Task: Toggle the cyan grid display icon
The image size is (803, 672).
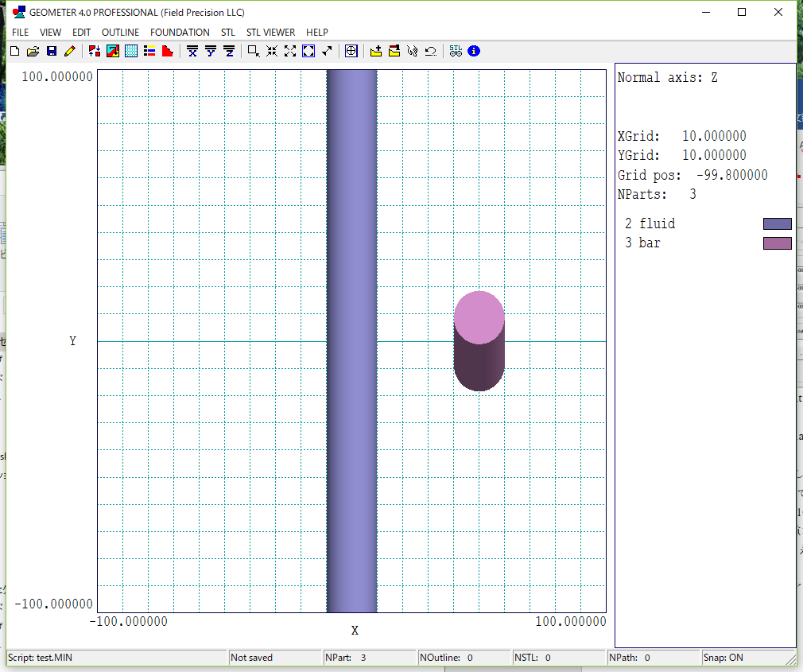Action: pos(131,51)
